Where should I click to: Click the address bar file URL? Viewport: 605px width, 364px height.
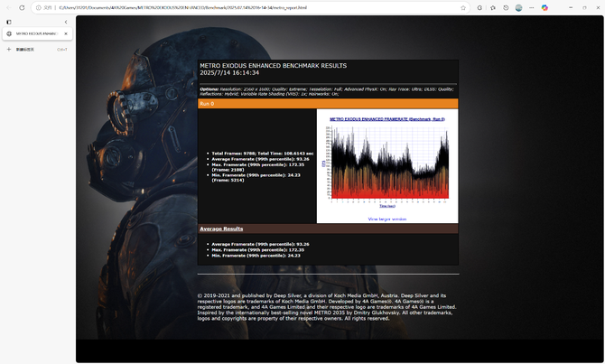point(183,8)
